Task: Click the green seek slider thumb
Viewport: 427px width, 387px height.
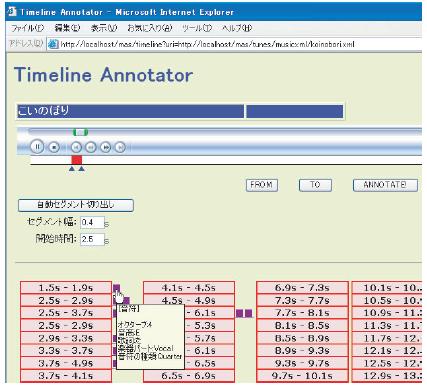Action: click(x=80, y=132)
